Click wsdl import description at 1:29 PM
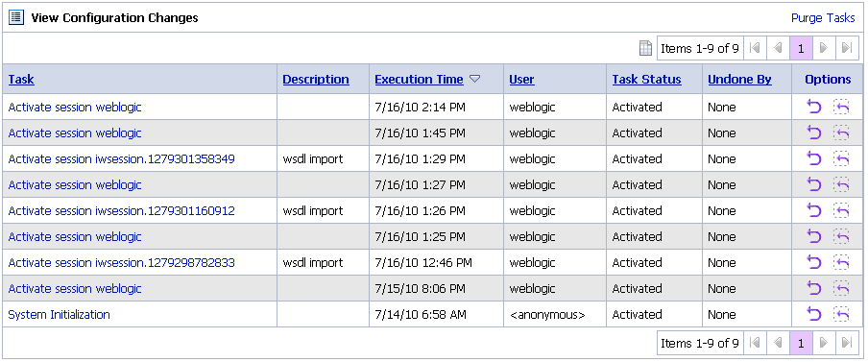 (313, 158)
